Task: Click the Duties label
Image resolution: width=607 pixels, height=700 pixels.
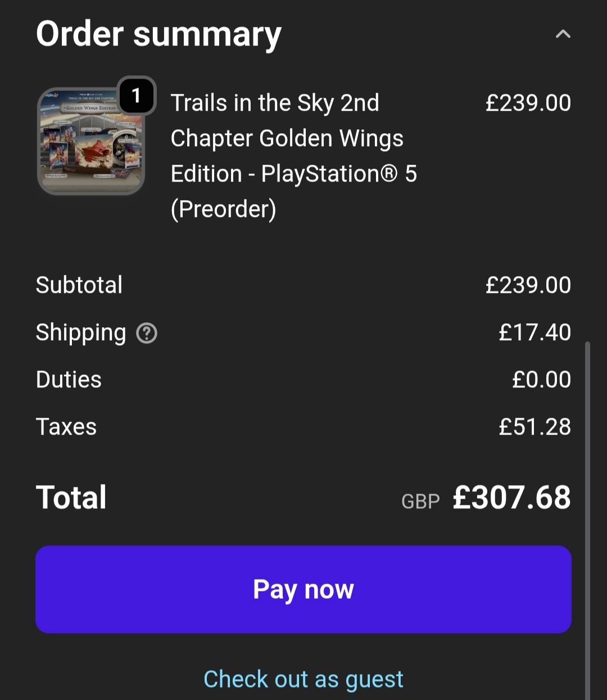Action: pos(69,380)
